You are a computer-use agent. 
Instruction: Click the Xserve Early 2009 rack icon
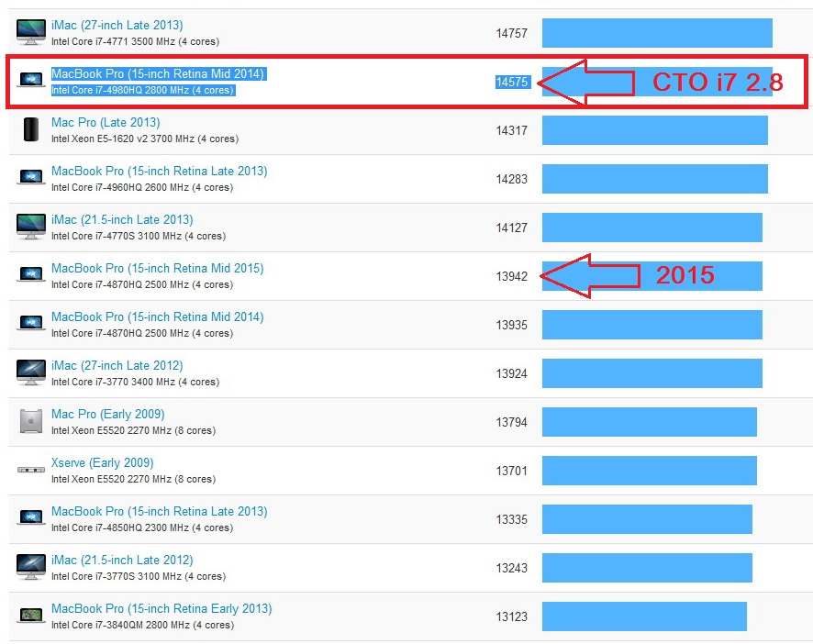tap(31, 470)
